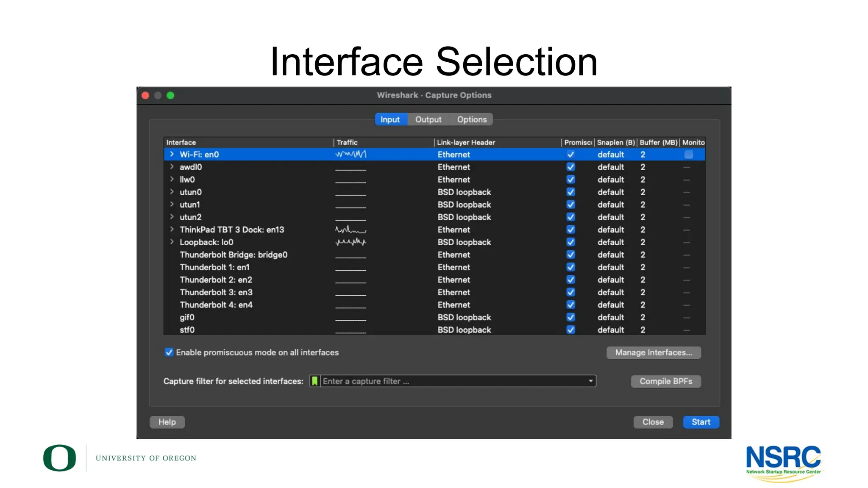Expand the utun1 interface row
Image resolution: width=868 pixels, height=488 pixels.
click(x=172, y=204)
